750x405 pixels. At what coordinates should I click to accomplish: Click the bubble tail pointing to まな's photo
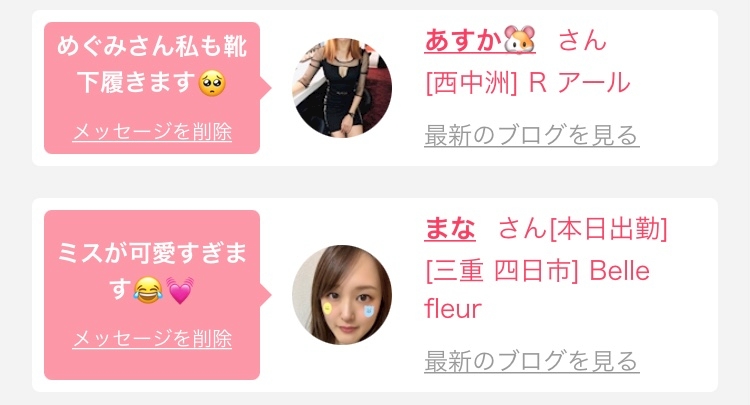(x=265, y=295)
